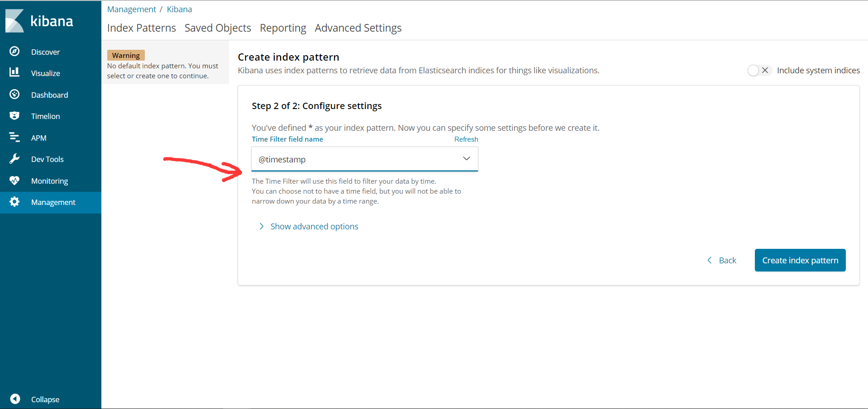Expand Show advanced options chevron
The width and height of the screenshot is (868, 409).
click(261, 226)
